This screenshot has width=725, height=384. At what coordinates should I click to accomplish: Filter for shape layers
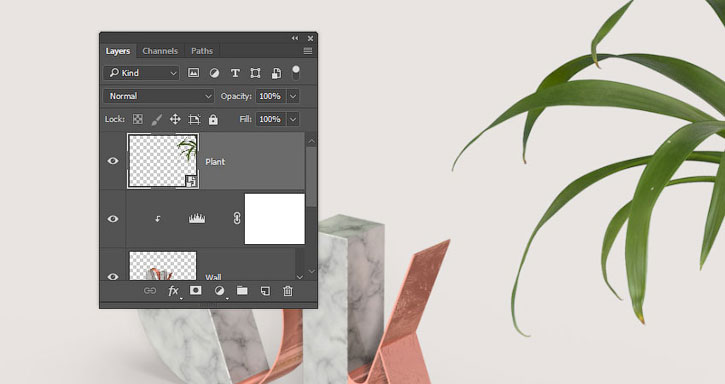click(255, 73)
